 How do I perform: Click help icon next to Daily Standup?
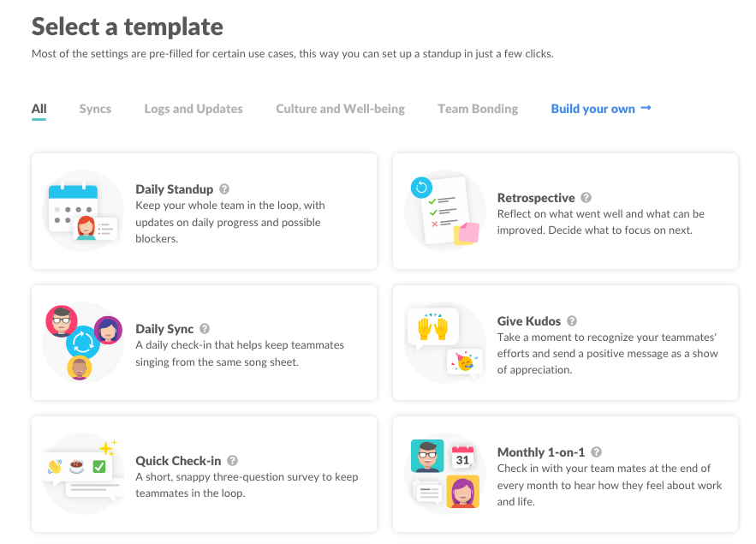[x=224, y=189]
